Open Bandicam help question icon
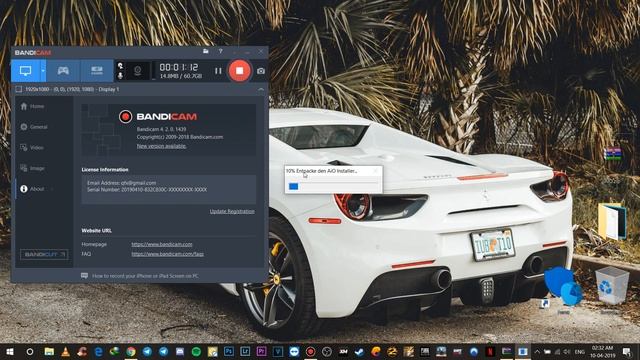This screenshot has height=360, width=640. click(220, 51)
